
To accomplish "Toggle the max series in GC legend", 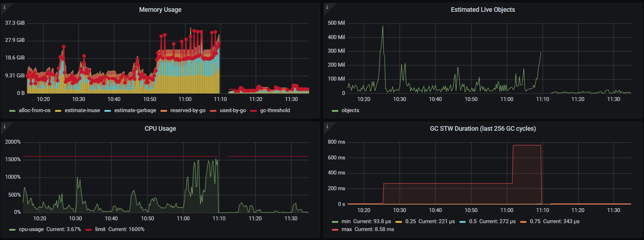I will coord(346,229).
